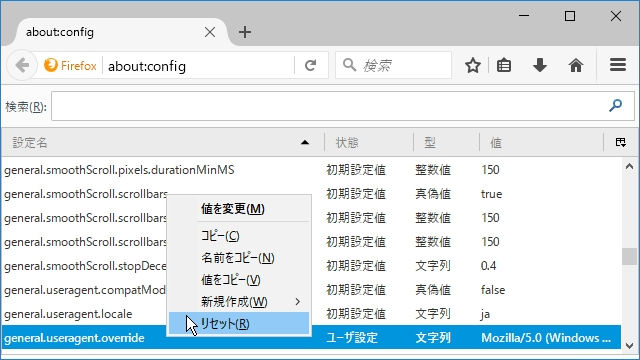Close the Firefox window

click(616, 16)
